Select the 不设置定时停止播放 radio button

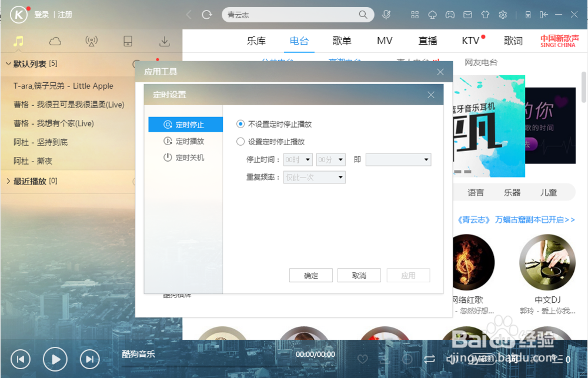click(x=240, y=124)
